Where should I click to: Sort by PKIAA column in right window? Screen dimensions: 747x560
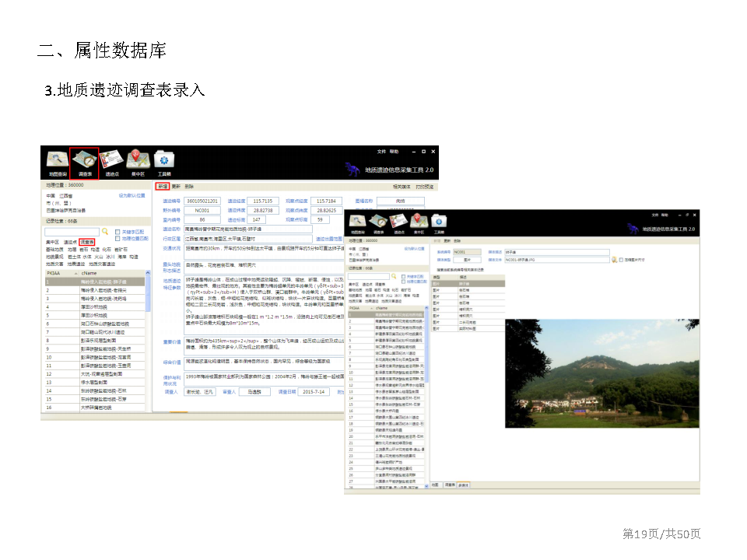(x=361, y=308)
